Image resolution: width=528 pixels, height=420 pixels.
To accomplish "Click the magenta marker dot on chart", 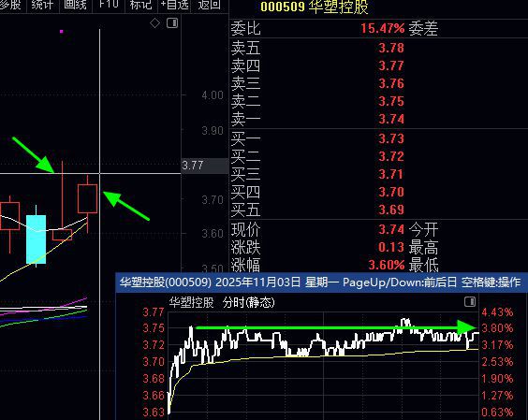I will 61,31.
